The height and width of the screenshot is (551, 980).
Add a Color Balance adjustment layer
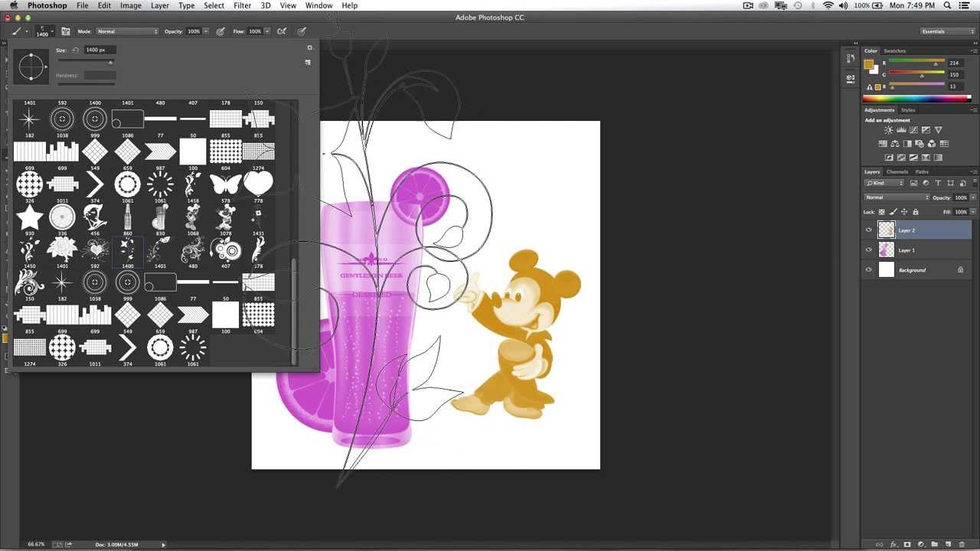click(895, 144)
